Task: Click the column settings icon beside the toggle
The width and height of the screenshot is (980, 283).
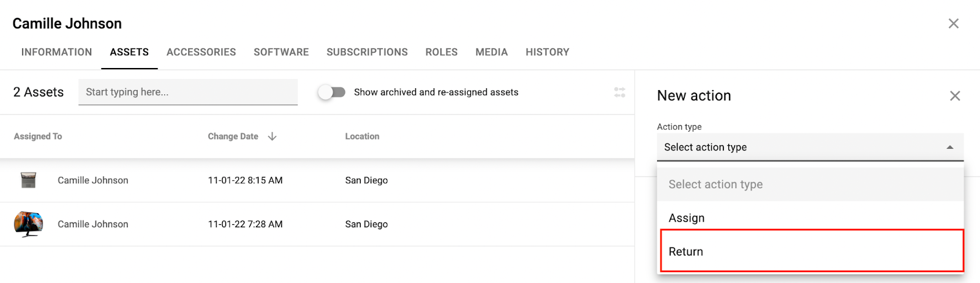Action: click(620, 92)
